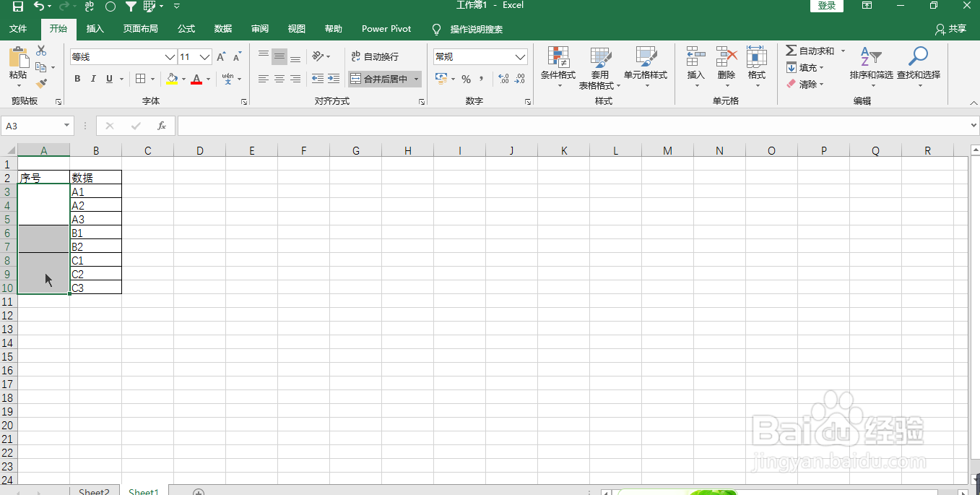This screenshot has height=495, width=980.
Task: Open Sort & Filter (排序和筛选)
Action: click(x=872, y=67)
